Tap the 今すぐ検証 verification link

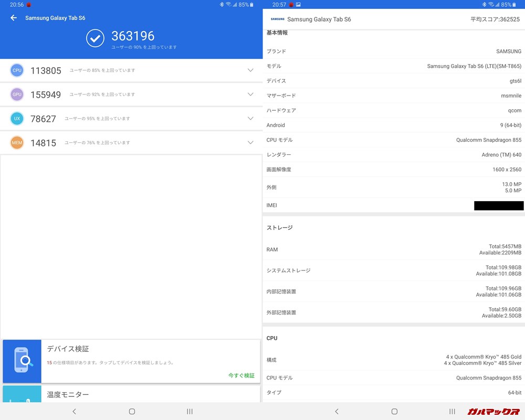[x=241, y=375]
